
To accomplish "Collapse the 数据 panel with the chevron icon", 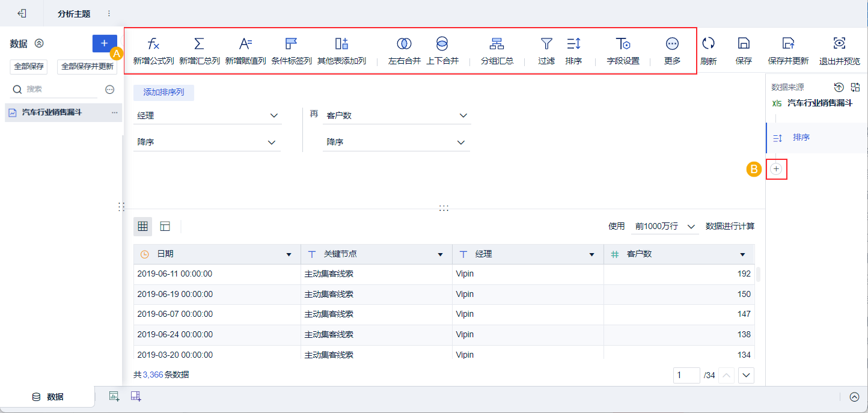I will 39,43.
